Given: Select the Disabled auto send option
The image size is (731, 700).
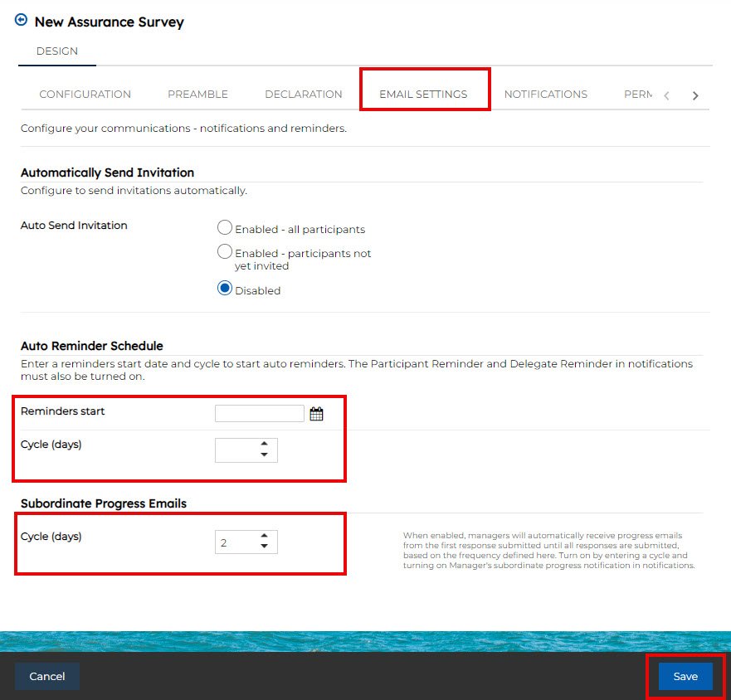Looking at the screenshot, I should point(224,289).
